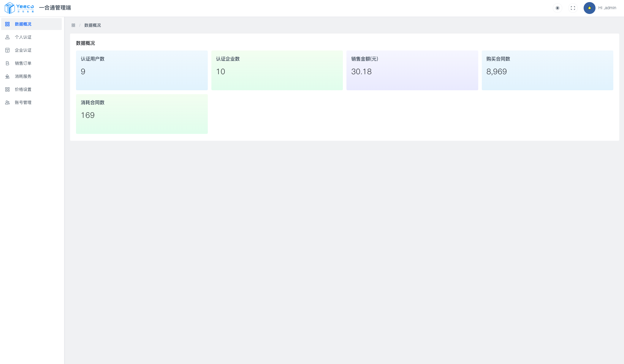Click the 消耗合同数 statistic card
Screen dimensions: 624x364
(142, 114)
